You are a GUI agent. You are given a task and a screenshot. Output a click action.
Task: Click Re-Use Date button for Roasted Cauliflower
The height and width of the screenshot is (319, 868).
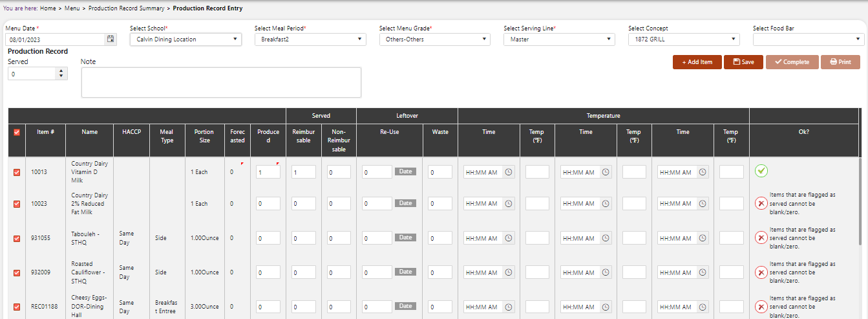tap(405, 272)
